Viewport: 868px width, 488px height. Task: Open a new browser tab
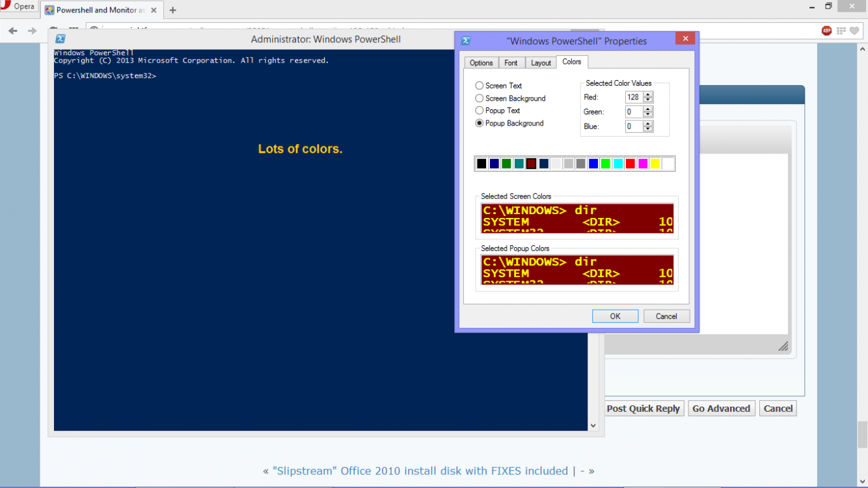coord(173,10)
